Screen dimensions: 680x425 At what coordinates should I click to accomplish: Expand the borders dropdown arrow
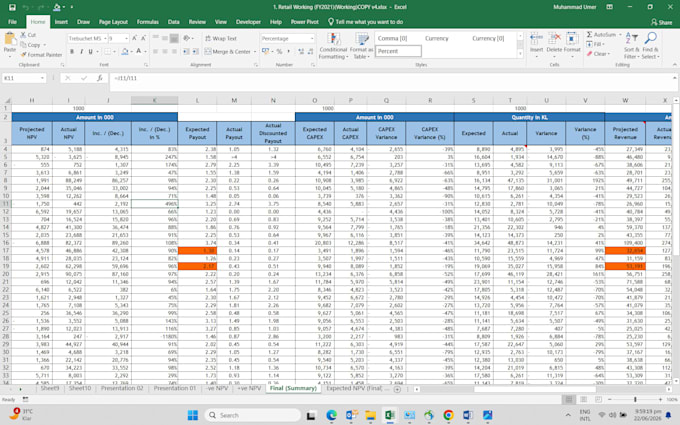(x=114, y=52)
